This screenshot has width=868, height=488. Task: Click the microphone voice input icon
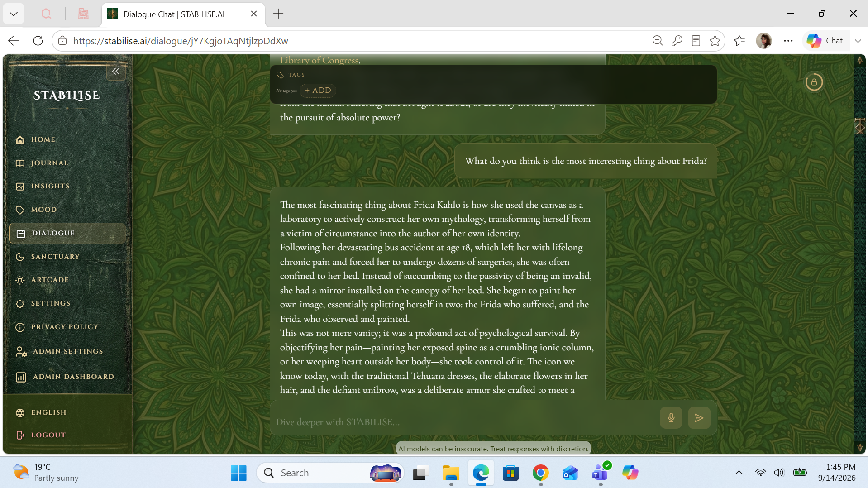pos(671,418)
